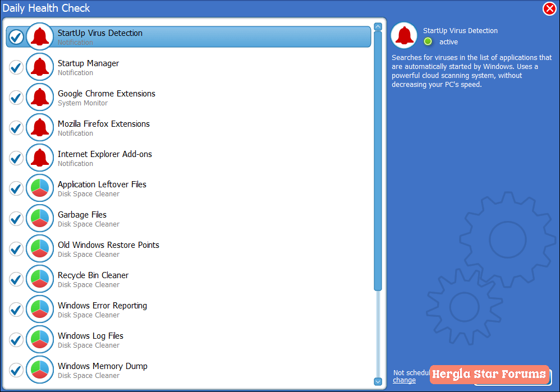Disable the Windows Error Reporting checkbox

coord(16,310)
